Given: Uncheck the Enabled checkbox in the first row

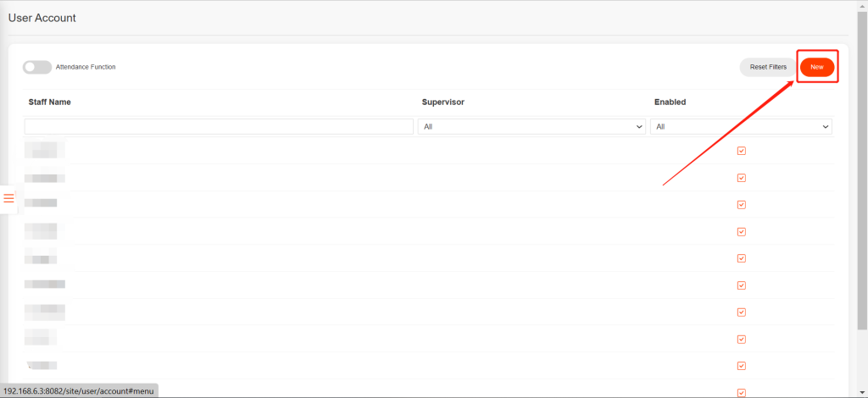Looking at the screenshot, I should tap(742, 151).
